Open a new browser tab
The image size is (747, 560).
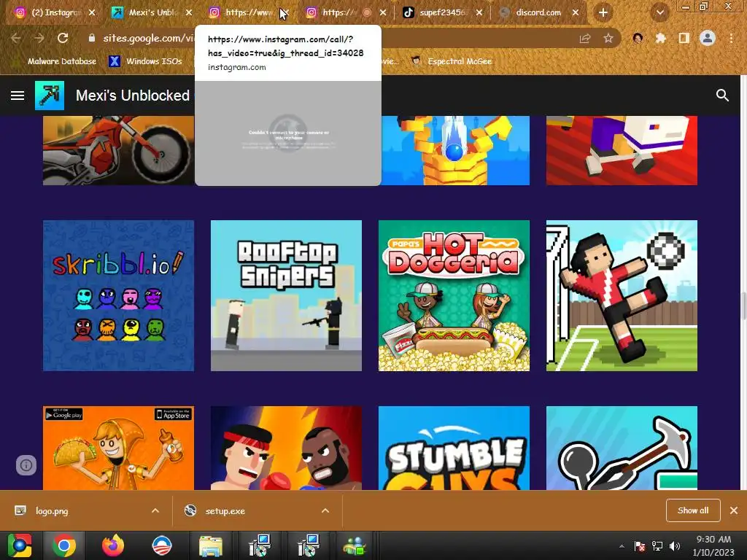tap(603, 13)
